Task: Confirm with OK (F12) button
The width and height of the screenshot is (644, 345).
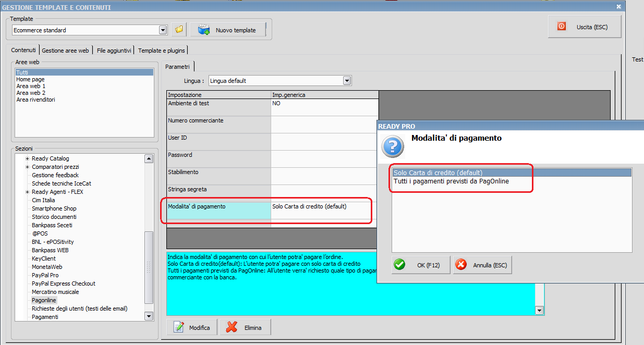Action: [421, 265]
